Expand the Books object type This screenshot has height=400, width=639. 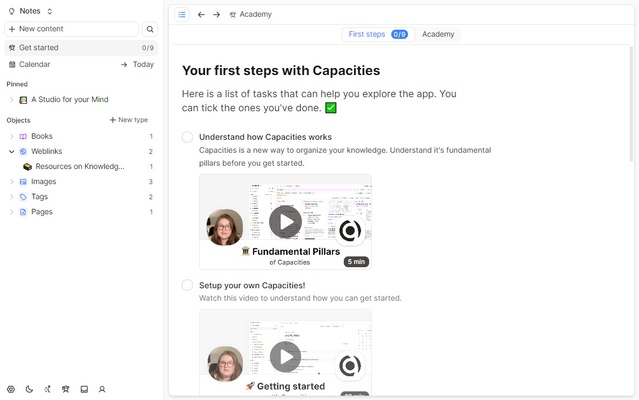click(x=11, y=136)
